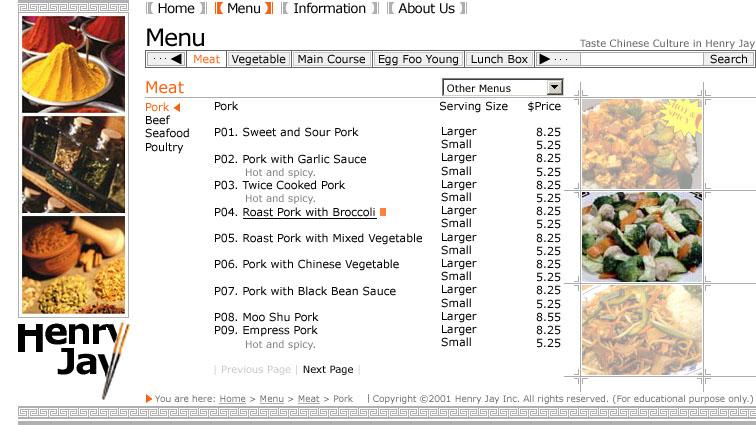The width and height of the screenshot is (756, 425).
Task: Click the $Price column header
Action: point(544,107)
